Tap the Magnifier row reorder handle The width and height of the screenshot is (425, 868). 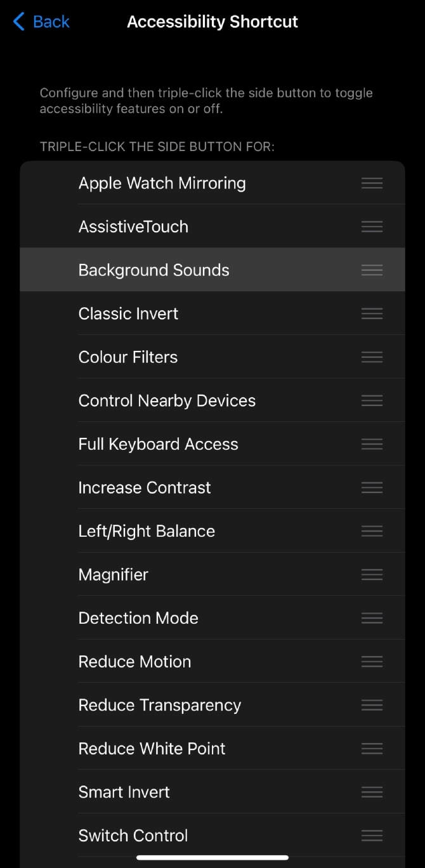tap(372, 574)
